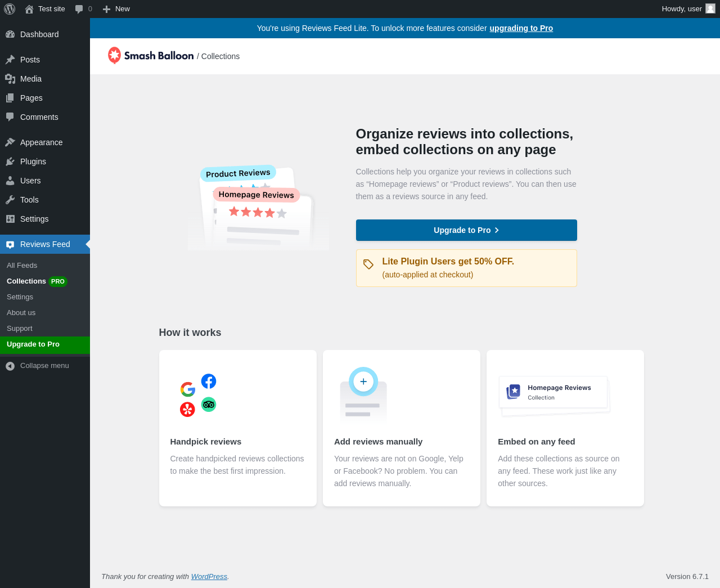Open Comments in the sidebar
Image resolution: width=720 pixels, height=588 pixels.
45,117
